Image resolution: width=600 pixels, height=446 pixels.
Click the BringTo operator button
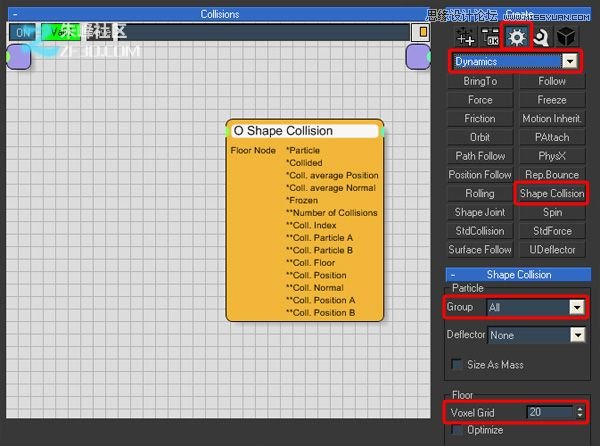480,81
